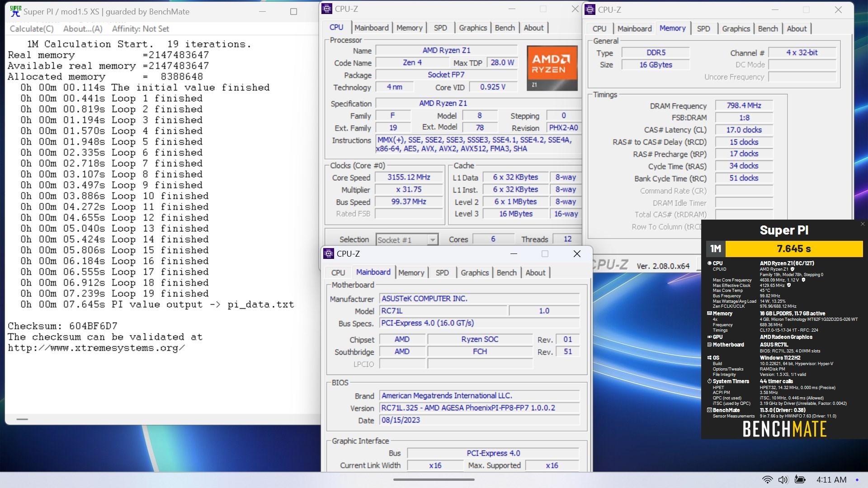Image resolution: width=868 pixels, height=488 pixels.
Task: Click the Bus Specs. field PCI-Express 4.0
Action: (479, 323)
